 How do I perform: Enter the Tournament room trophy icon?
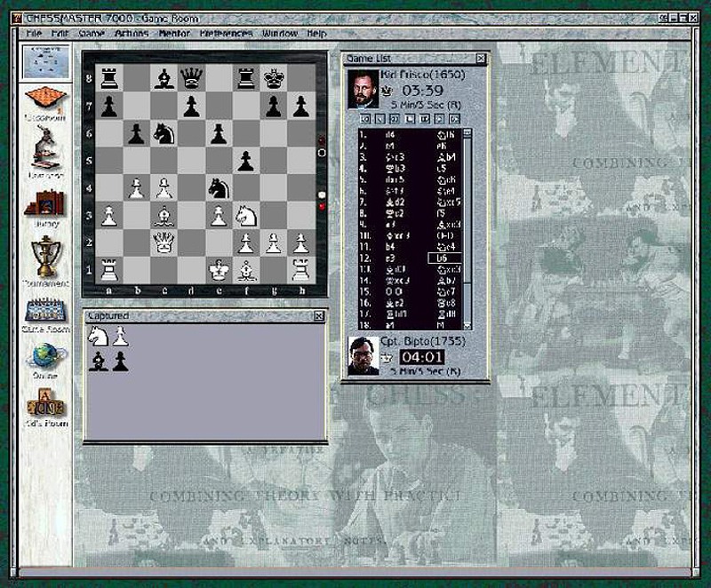(x=45, y=258)
